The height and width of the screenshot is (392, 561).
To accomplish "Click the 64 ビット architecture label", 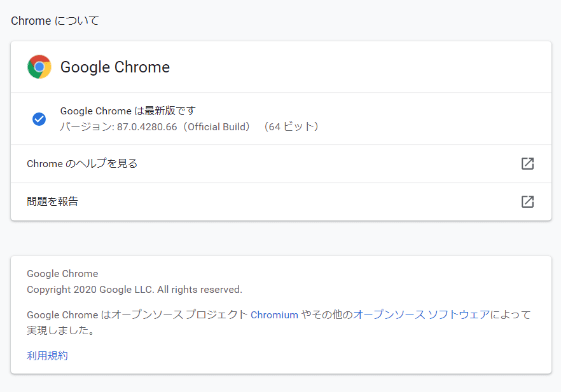I will coord(292,126).
